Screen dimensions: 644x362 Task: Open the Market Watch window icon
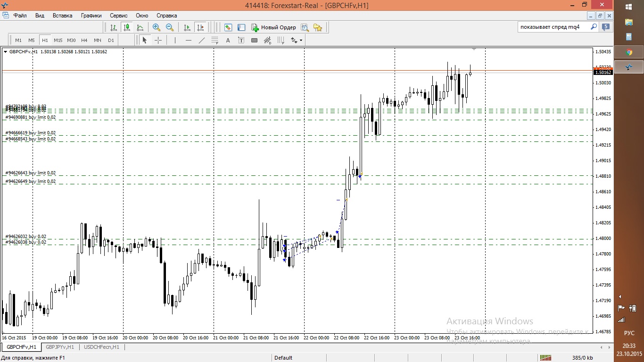pyautogui.click(x=228, y=27)
